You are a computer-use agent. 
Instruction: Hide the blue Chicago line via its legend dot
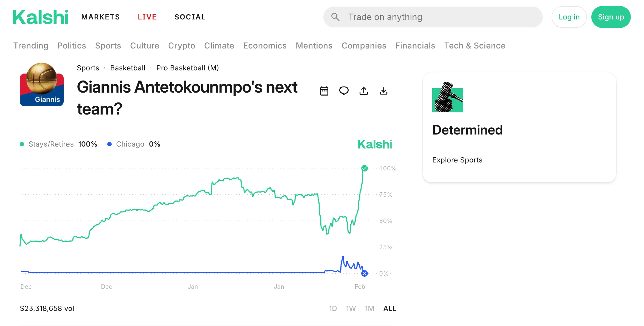click(110, 144)
